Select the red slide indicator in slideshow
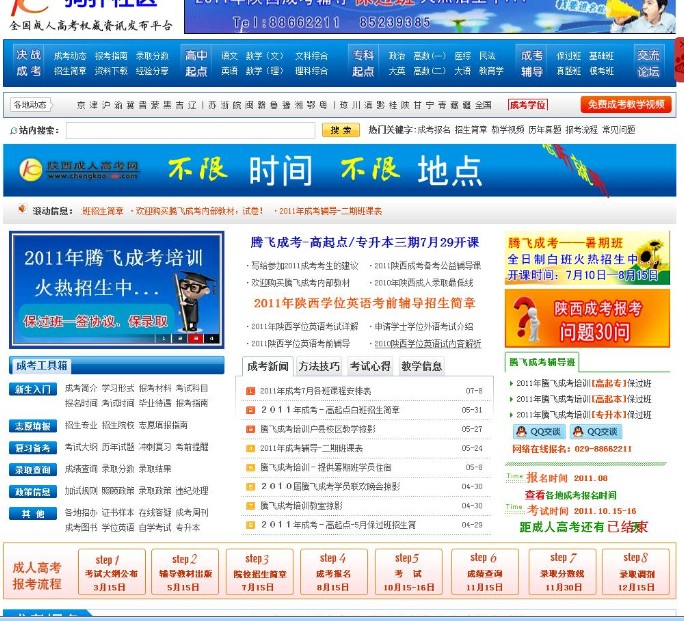Viewport: 684px width, 621px height. click(195, 338)
